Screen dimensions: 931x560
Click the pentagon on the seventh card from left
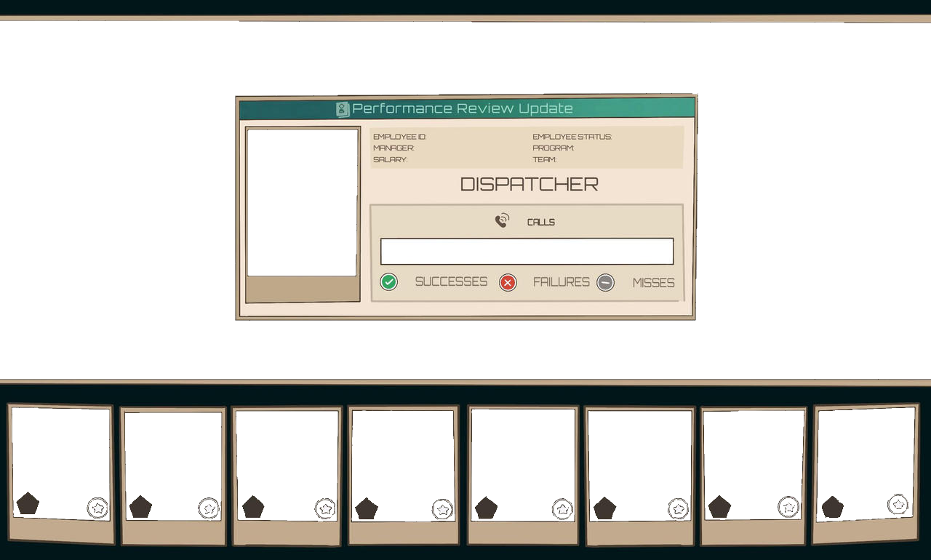719,507
